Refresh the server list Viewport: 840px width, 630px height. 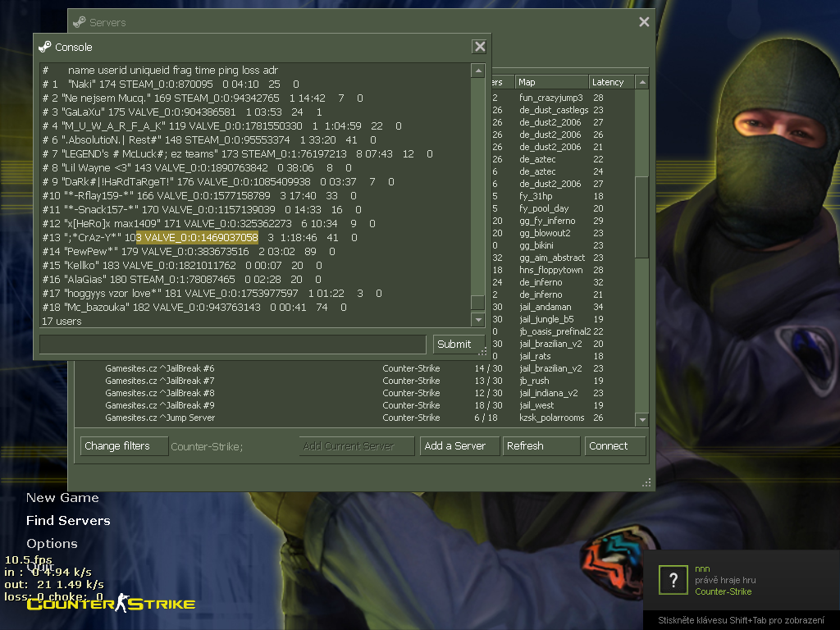[541, 446]
